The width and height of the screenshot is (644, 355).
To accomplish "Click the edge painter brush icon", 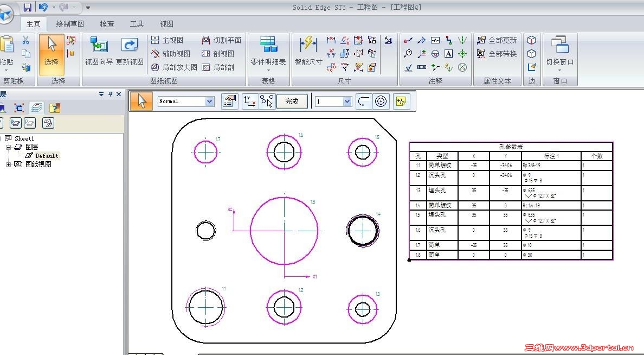I will pyautogui.click(x=531, y=67).
